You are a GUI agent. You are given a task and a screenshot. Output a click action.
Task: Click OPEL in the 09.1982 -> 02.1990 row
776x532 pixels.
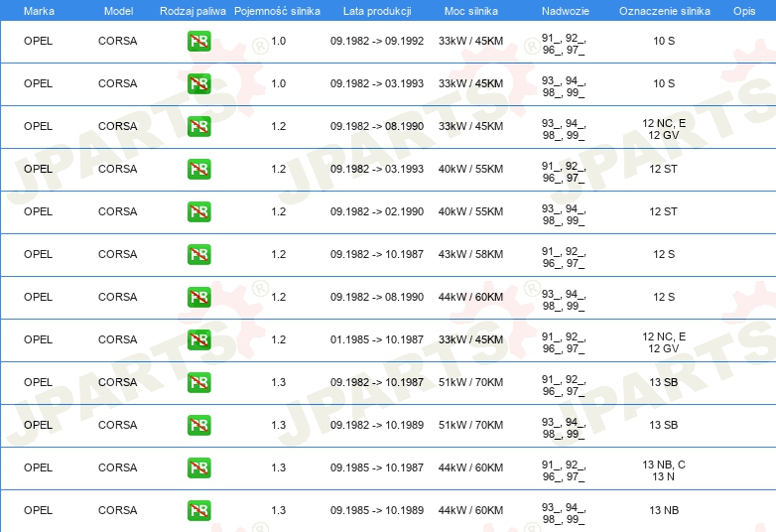tap(38, 211)
